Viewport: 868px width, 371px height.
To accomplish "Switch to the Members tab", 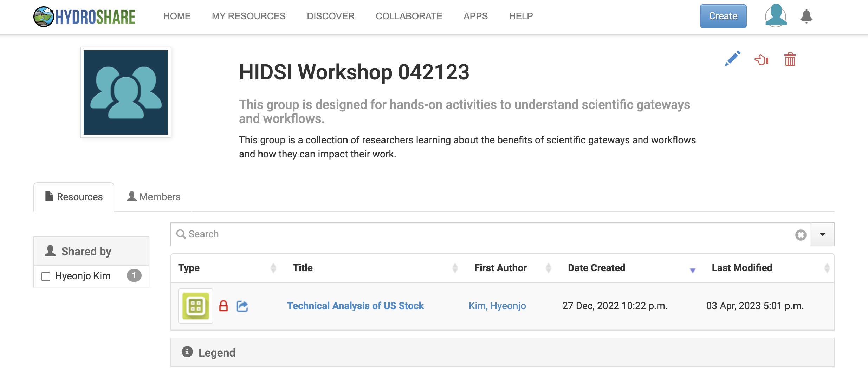I will (x=154, y=197).
